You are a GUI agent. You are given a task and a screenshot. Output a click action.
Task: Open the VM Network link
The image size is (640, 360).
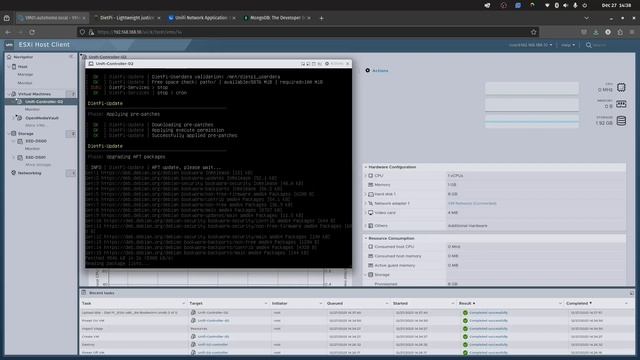coord(472,203)
